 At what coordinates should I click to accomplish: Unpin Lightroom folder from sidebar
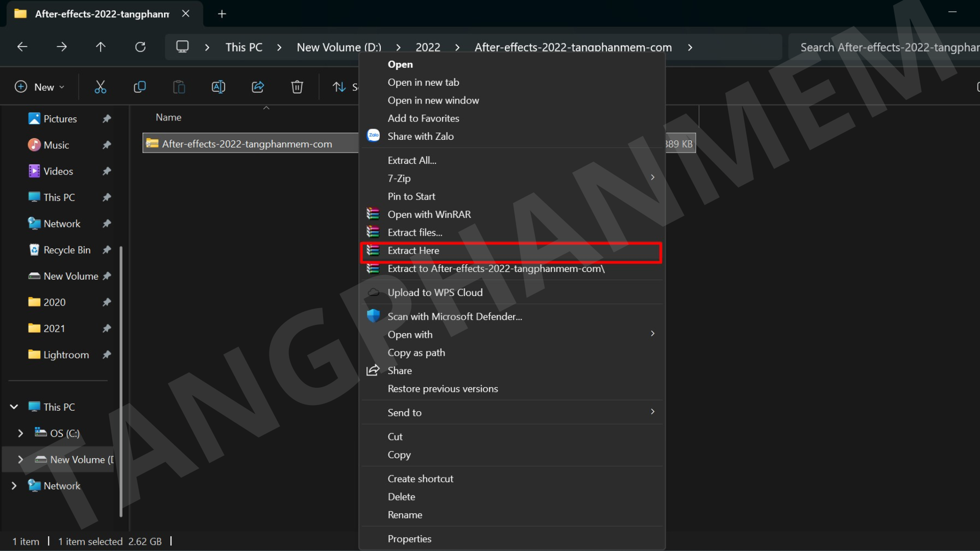[107, 355]
